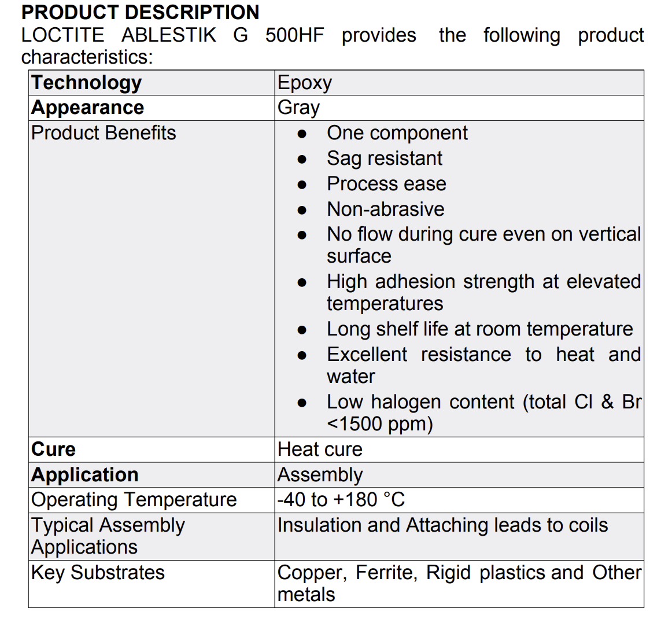Select the Appearance row label
The width and height of the screenshot is (672, 630).
(88, 108)
